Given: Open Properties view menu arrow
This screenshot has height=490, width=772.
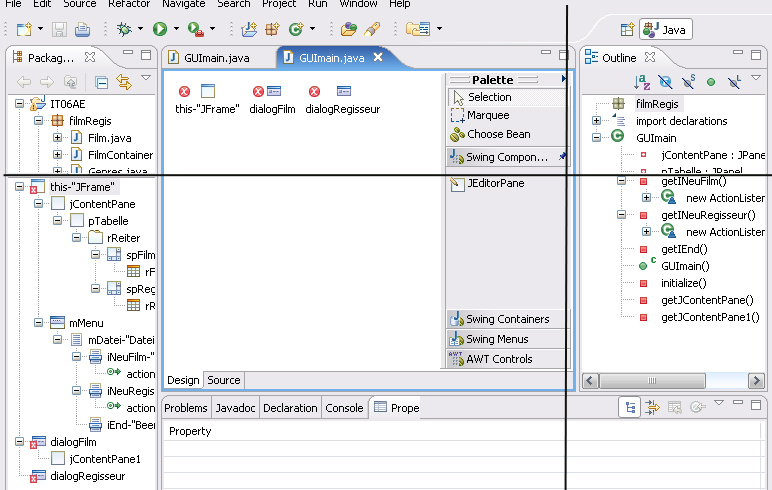Looking at the screenshot, I should coord(719,403).
